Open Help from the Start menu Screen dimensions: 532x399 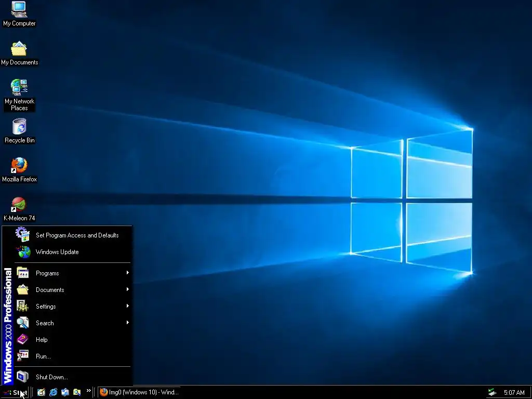pyautogui.click(x=73, y=340)
